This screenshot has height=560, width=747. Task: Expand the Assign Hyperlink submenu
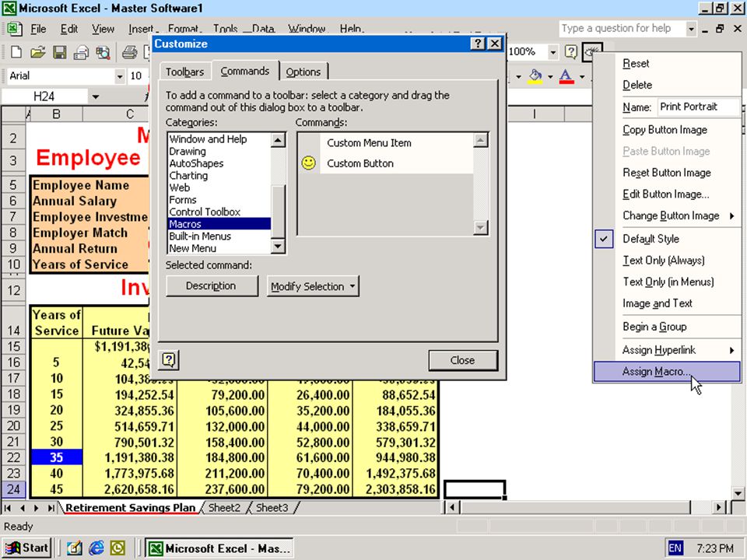pos(667,350)
